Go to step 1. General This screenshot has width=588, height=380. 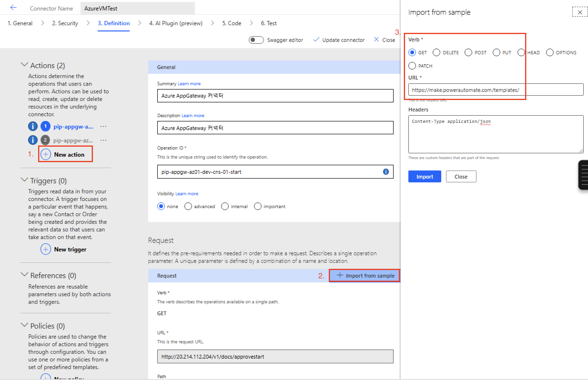pos(20,23)
